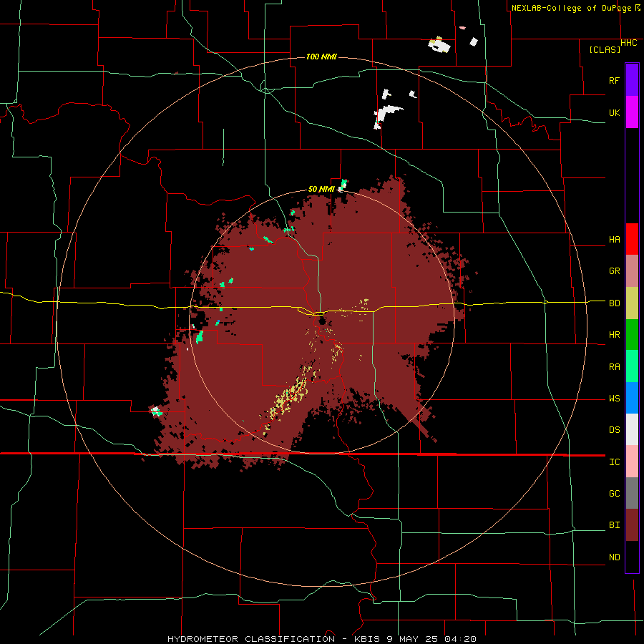
Task: Select the red HA legend swatch
Action: point(632,239)
